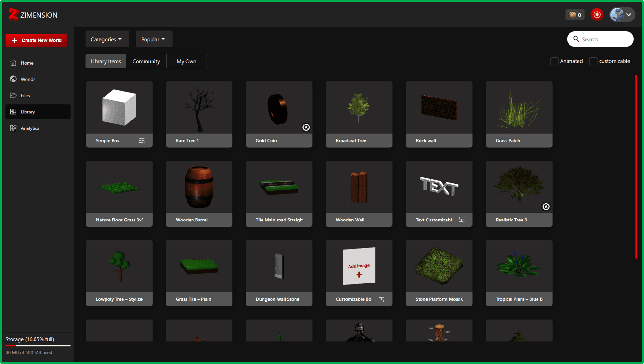The image size is (644, 364).
Task: Select the Text Customizable thumbnail
Action: pyautogui.click(x=439, y=187)
